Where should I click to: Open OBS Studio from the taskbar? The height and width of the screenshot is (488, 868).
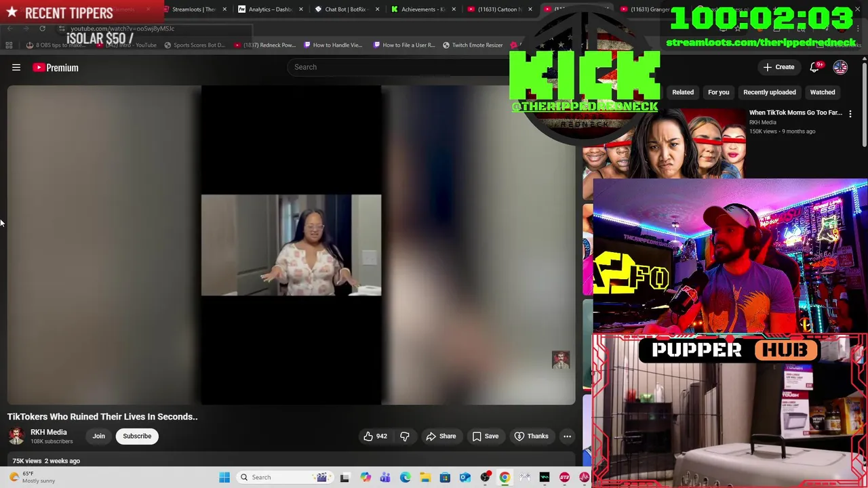(485, 477)
